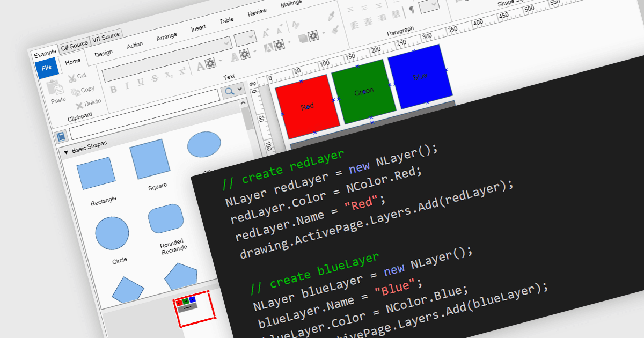Click the format painter brush icon
This screenshot has width=644, height=338.
click(335, 30)
